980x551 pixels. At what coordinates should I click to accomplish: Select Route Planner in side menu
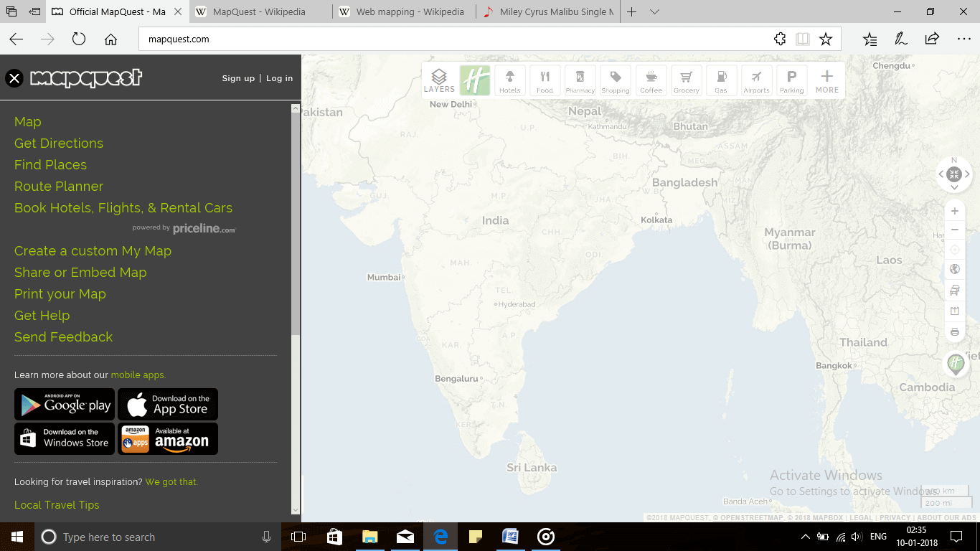[x=59, y=187]
